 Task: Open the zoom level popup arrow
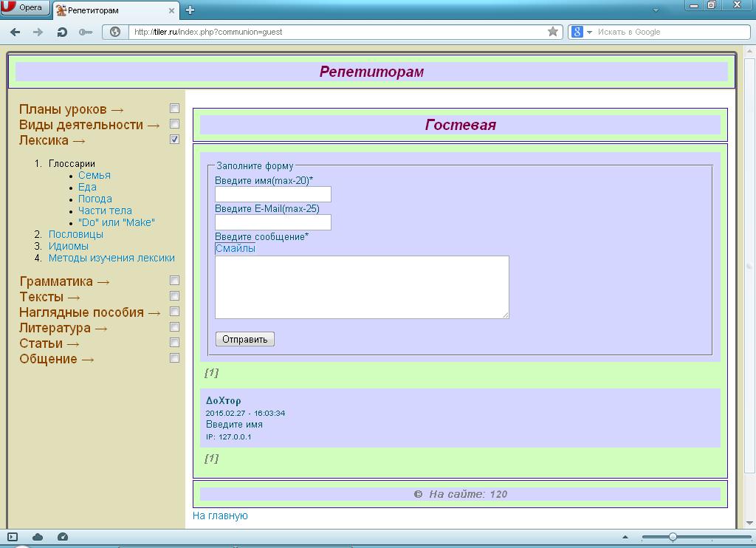click(x=625, y=537)
